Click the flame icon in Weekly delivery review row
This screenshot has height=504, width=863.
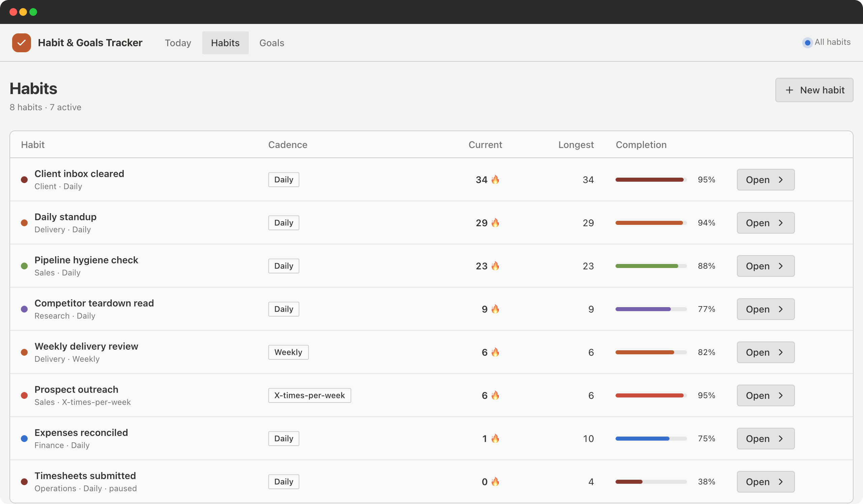[x=495, y=352]
